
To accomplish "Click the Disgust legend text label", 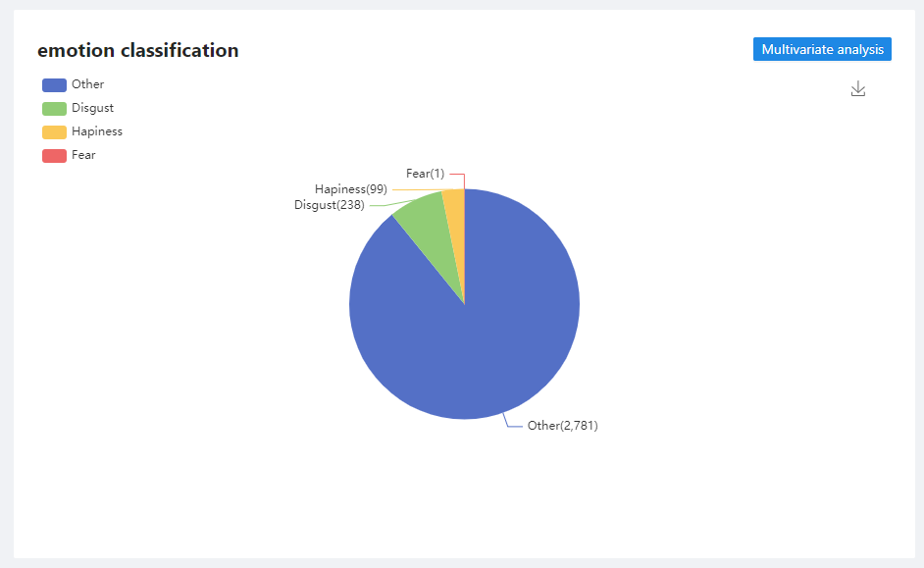I will click(92, 108).
